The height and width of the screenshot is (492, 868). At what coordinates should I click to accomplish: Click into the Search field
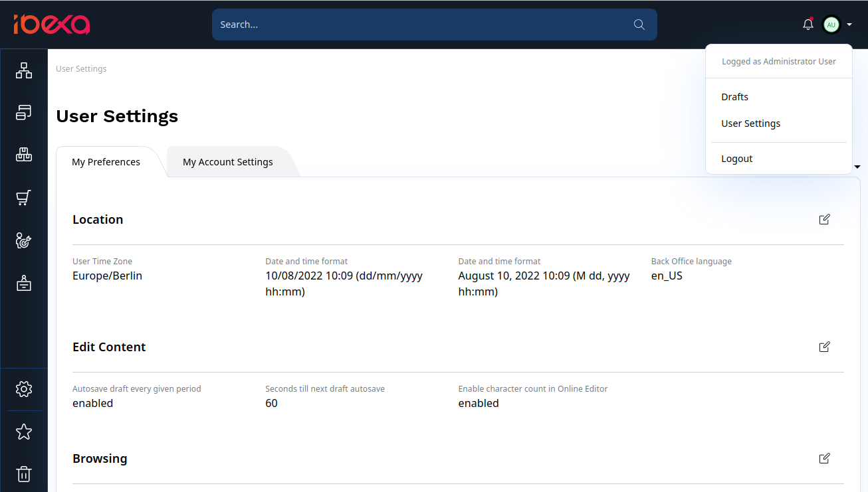click(435, 25)
